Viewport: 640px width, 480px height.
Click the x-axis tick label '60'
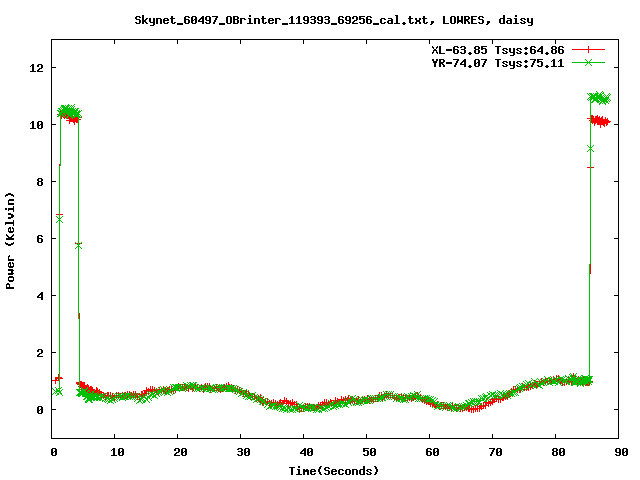(x=432, y=452)
